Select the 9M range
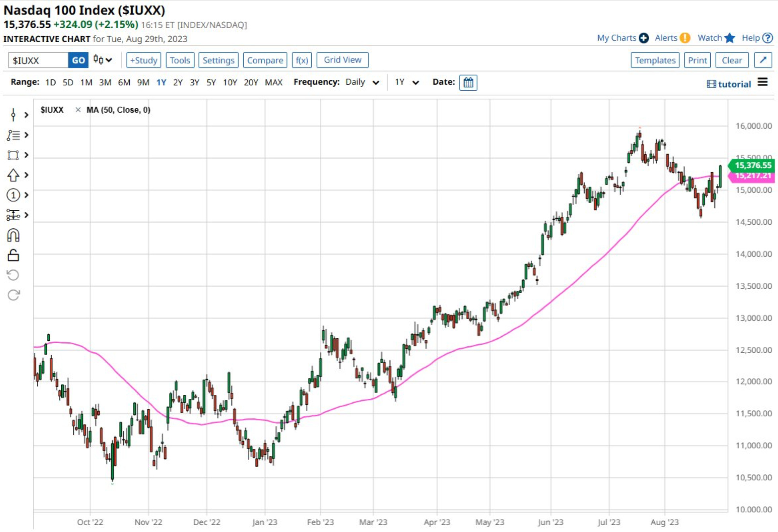This screenshot has height=532, width=778. point(143,82)
